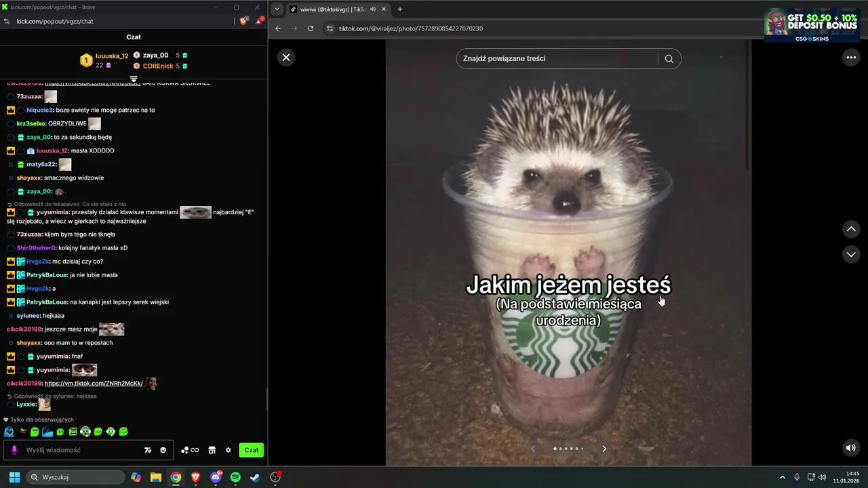Screen dimensions: 868x488
Task: Open the emoji picker smiley icon
Action: pos(163,450)
